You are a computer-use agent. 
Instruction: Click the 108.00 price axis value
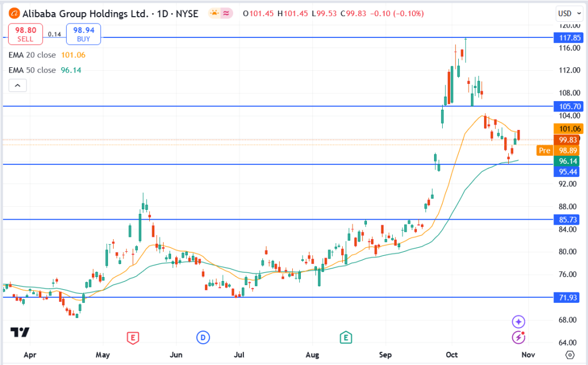coord(569,93)
